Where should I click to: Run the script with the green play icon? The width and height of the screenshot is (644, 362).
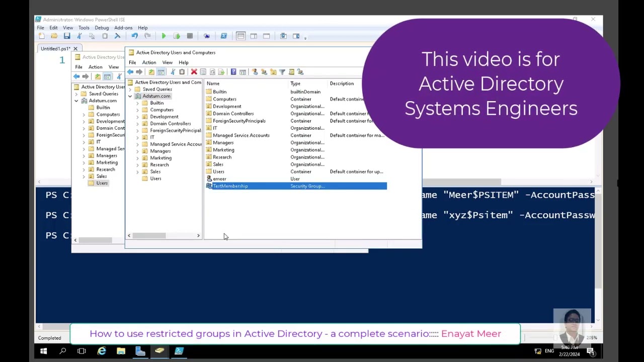[x=164, y=36]
